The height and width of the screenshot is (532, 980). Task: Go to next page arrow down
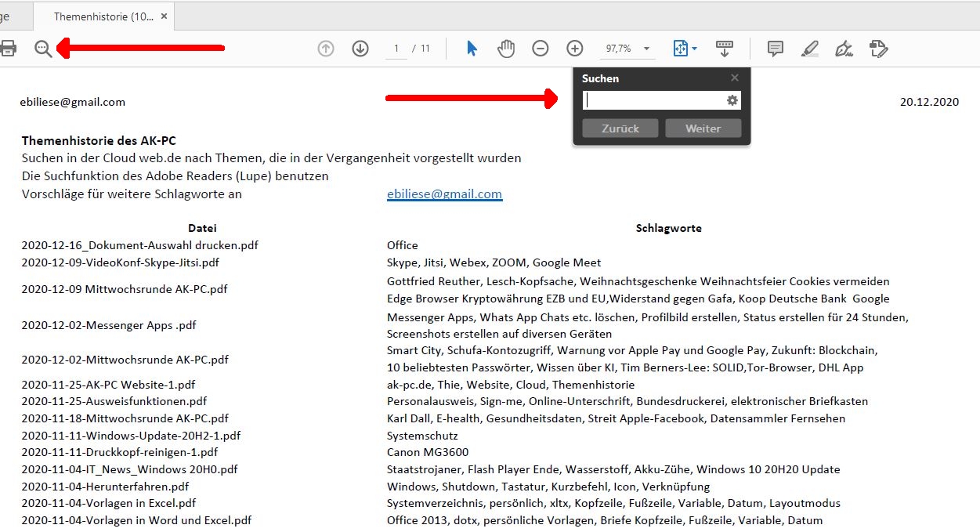[360, 49]
